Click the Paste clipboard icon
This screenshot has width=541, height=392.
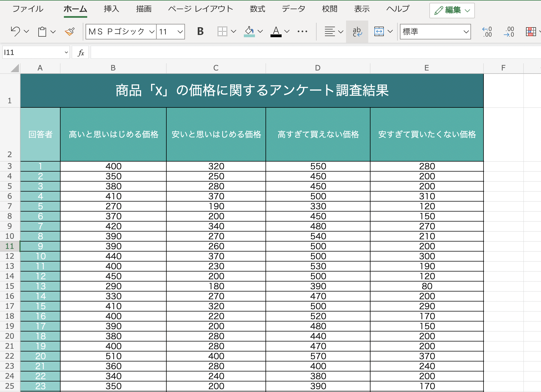coord(42,31)
